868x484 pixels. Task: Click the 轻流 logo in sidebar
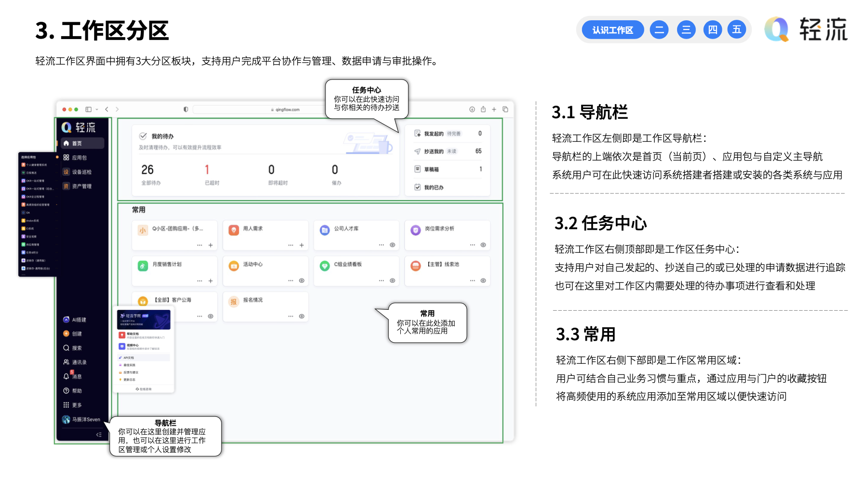pyautogui.click(x=79, y=127)
